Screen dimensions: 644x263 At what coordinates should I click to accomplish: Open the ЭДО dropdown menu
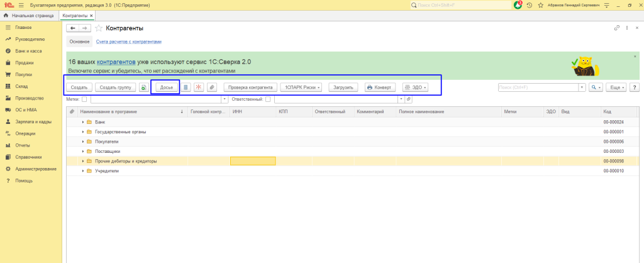pos(415,87)
